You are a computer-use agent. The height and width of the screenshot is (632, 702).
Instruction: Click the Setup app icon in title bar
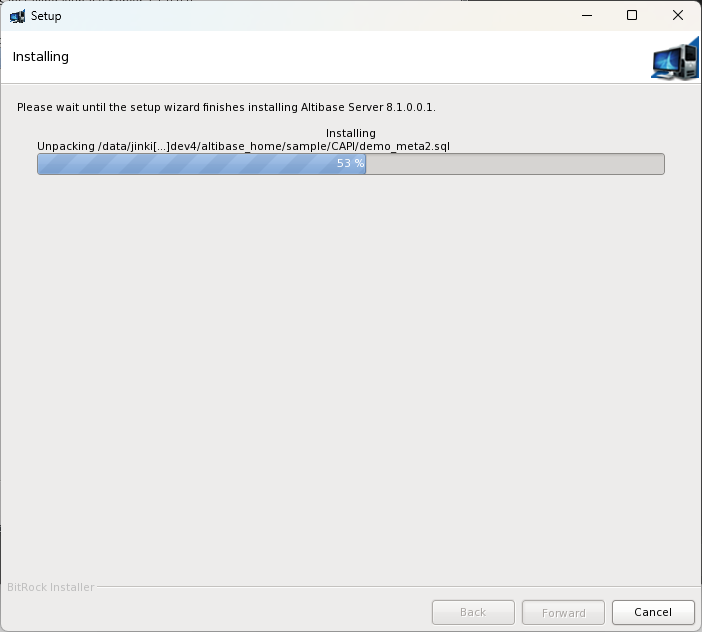click(x=17, y=16)
